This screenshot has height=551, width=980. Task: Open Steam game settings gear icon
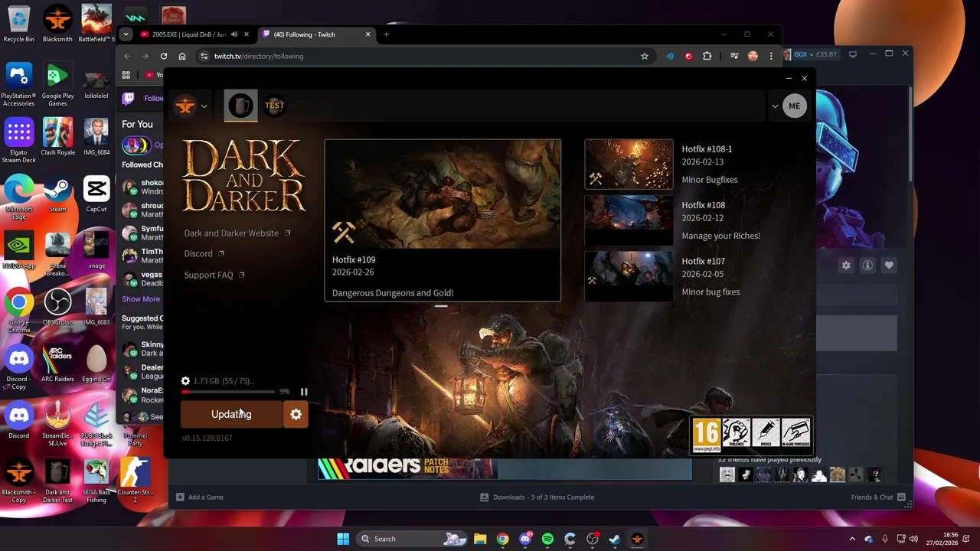pyautogui.click(x=846, y=266)
